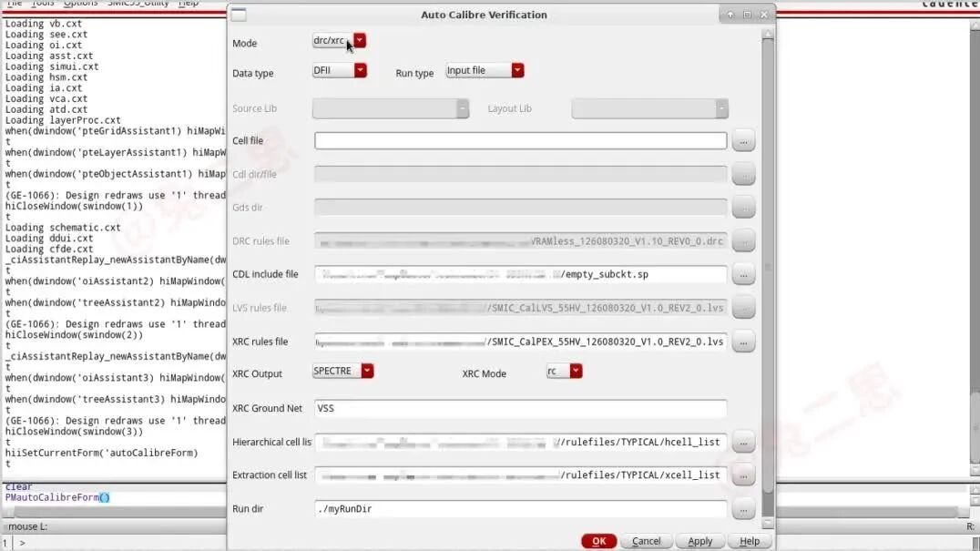This screenshot has height=551, width=980.
Task: Open the XRC Mode rc dropdown
Action: (564, 371)
